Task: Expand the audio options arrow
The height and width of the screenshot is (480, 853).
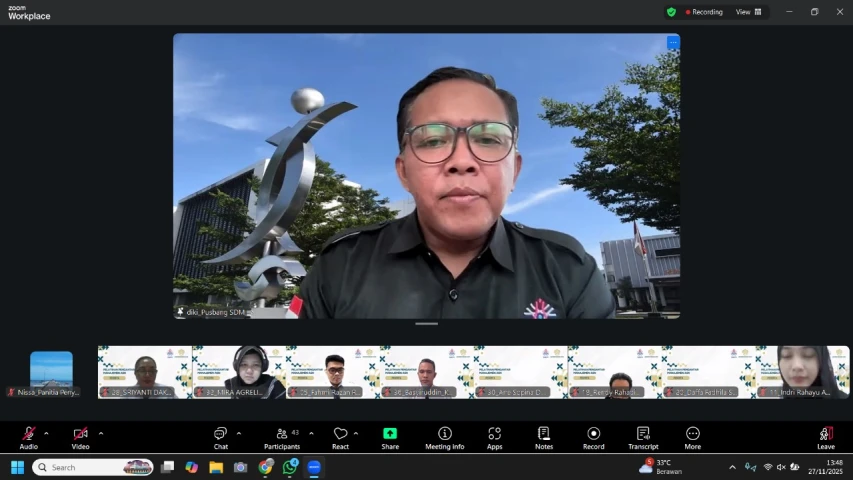Action: pyautogui.click(x=46, y=434)
